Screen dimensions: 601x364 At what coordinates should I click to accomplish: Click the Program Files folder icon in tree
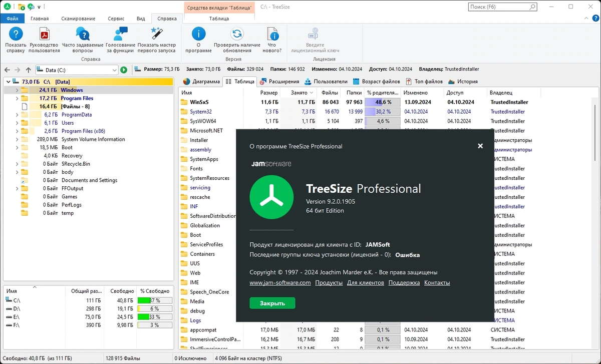(25, 98)
